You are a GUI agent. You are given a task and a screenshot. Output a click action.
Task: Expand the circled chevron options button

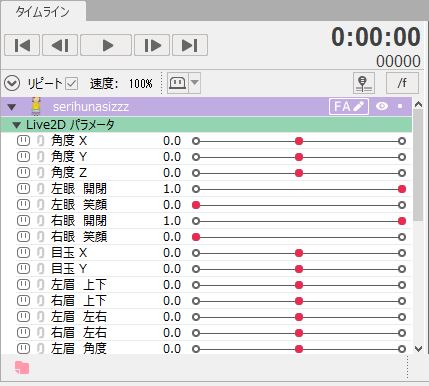(12, 83)
